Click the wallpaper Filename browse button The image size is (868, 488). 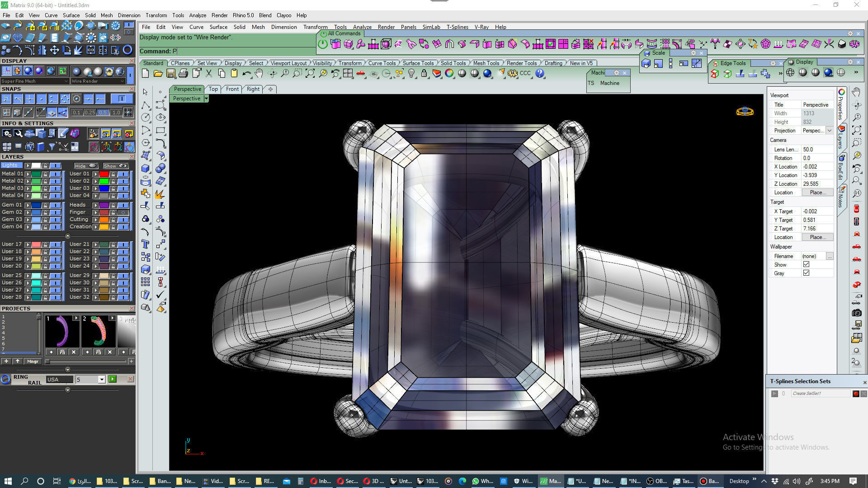[830, 256]
